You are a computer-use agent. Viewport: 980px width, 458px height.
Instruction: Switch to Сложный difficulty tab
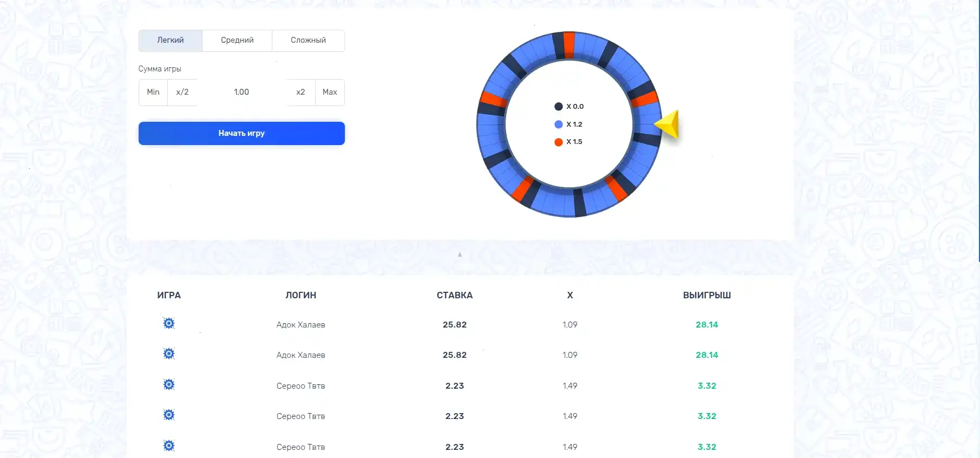tap(308, 41)
